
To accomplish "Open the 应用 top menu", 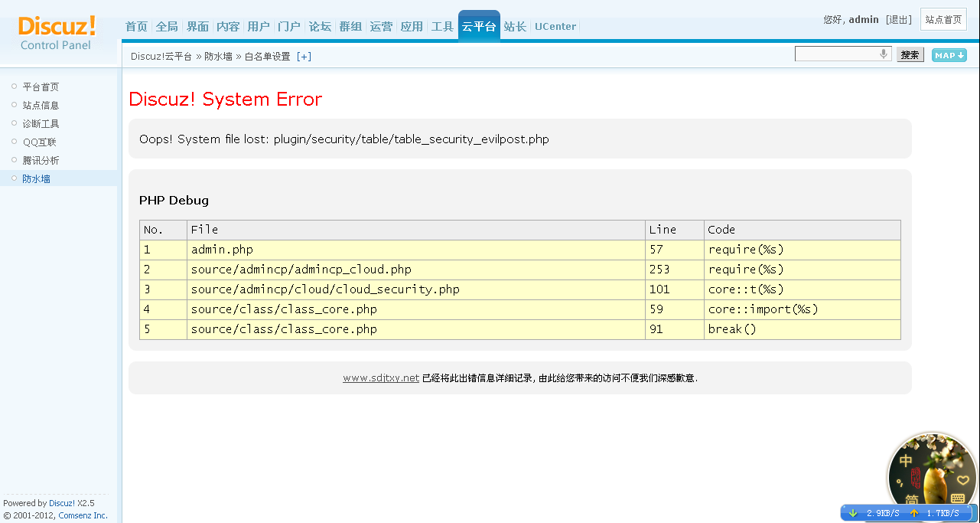I will 412,27.
